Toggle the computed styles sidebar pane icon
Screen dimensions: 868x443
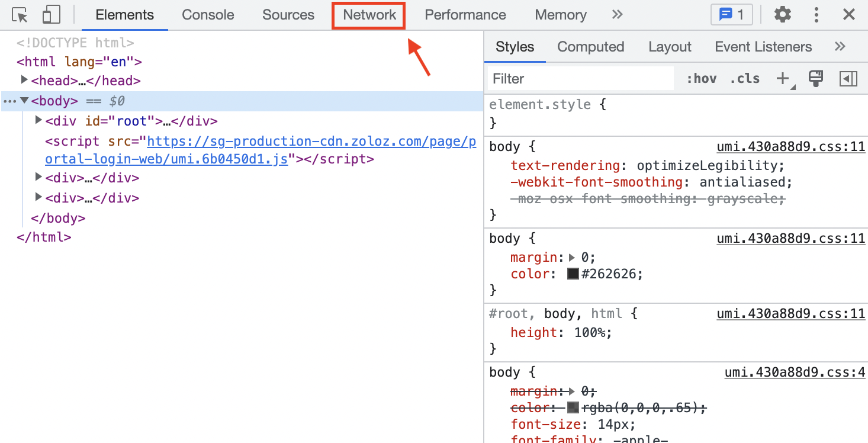pyautogui.click(x=848, y=79)
